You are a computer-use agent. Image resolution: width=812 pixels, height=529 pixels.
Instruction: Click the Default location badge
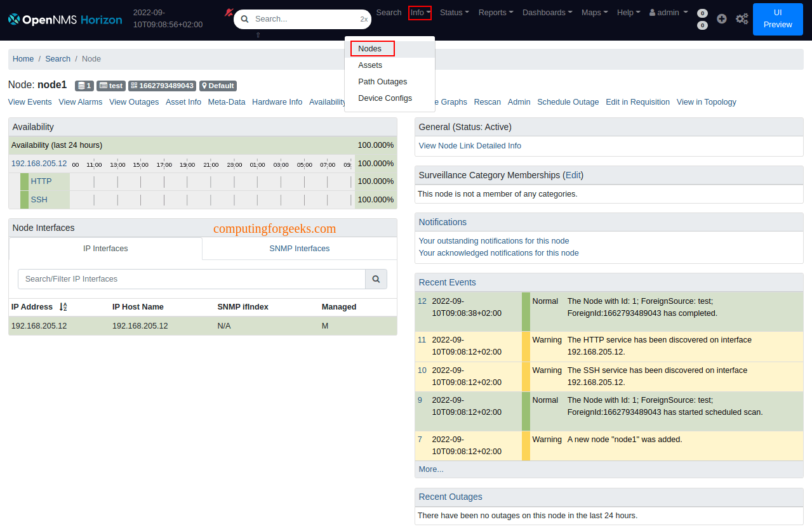(x=218, y=86)
